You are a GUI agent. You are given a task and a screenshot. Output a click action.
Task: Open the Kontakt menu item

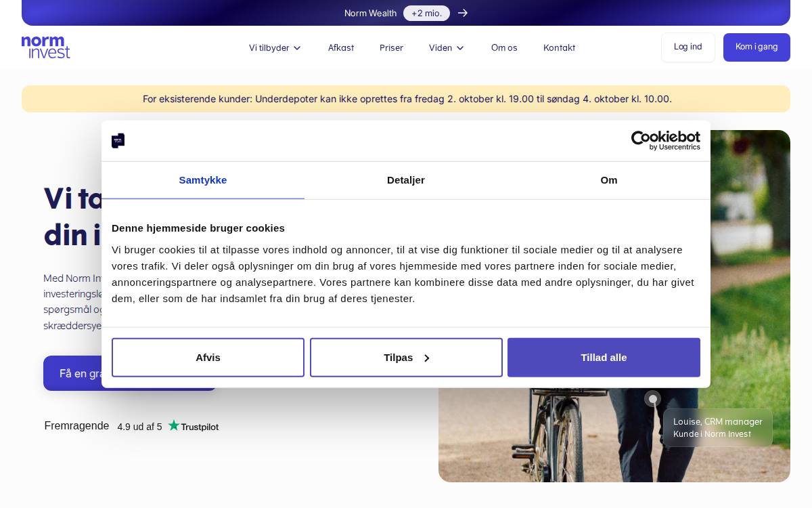pyautogui.click(x=560, y=47)
